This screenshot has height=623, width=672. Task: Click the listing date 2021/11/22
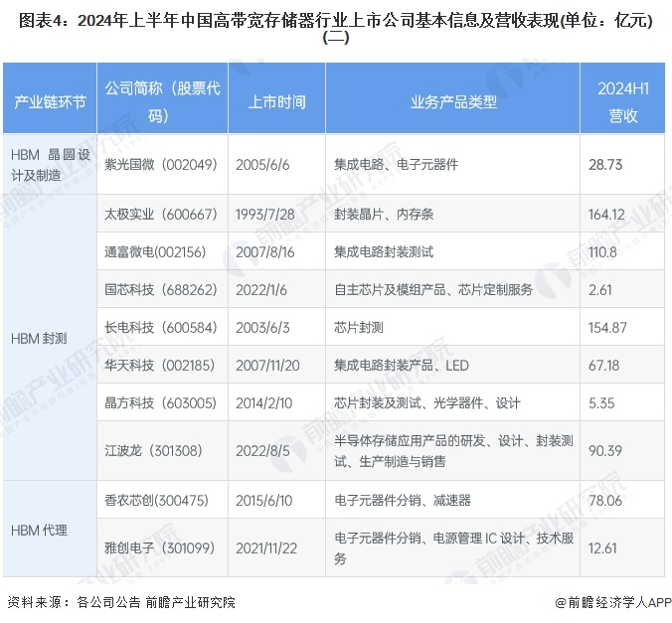(266, 548)
